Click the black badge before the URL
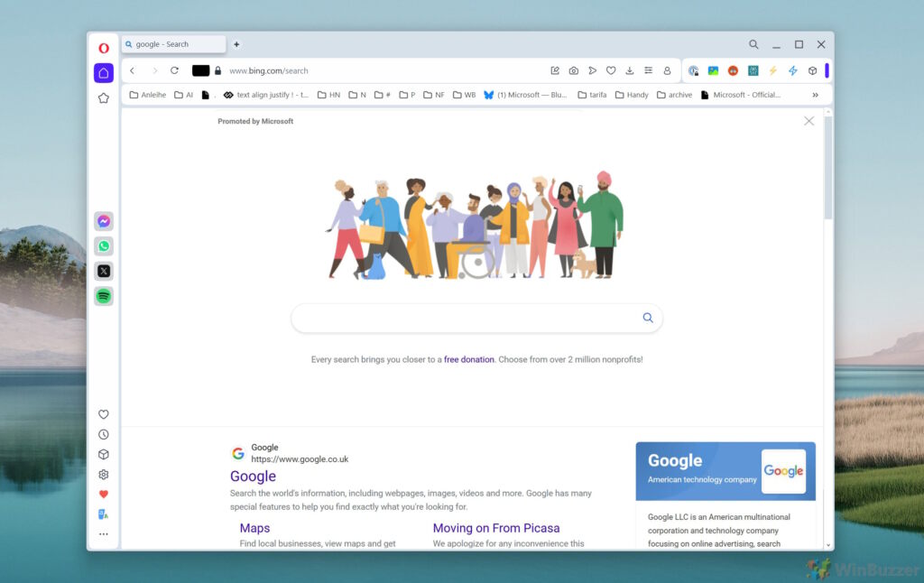 200,70
